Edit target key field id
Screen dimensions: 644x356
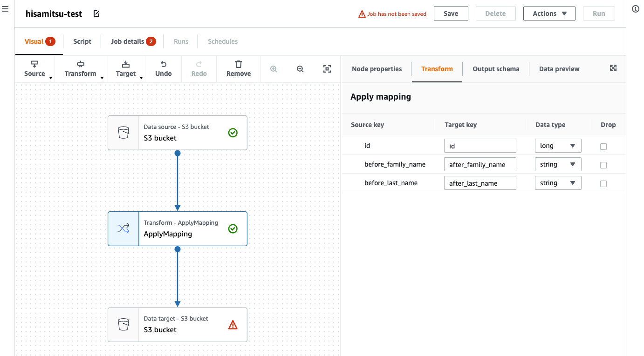[480, 146]
